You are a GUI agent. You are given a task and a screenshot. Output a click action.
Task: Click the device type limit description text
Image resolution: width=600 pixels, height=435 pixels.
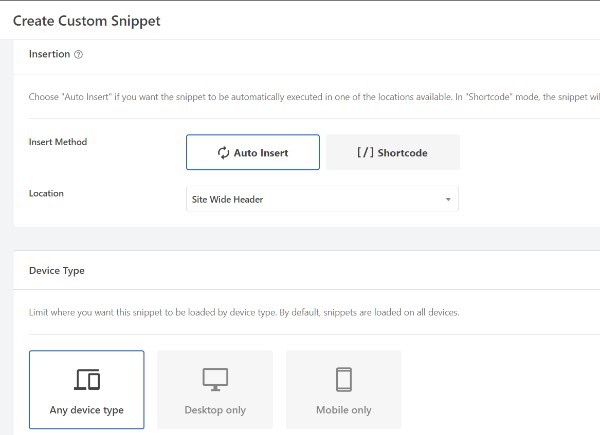point(244,313)
